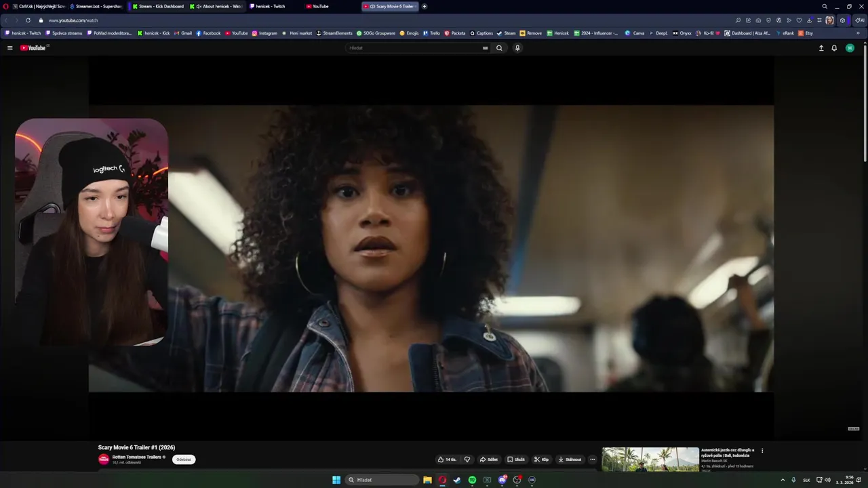The image size is (868, 488).
Task: Click the Windows taskbar Hľadať search box
Action: click(x=382, y=480)
